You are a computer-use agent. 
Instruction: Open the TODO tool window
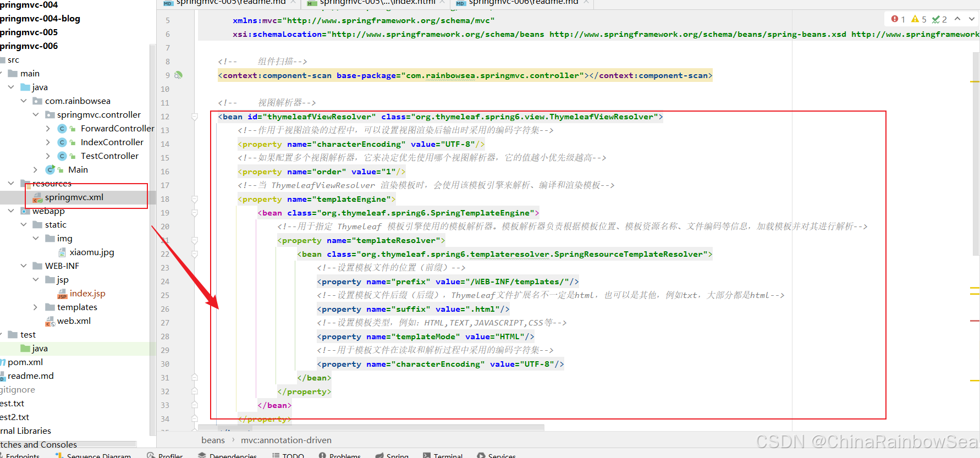288,454
